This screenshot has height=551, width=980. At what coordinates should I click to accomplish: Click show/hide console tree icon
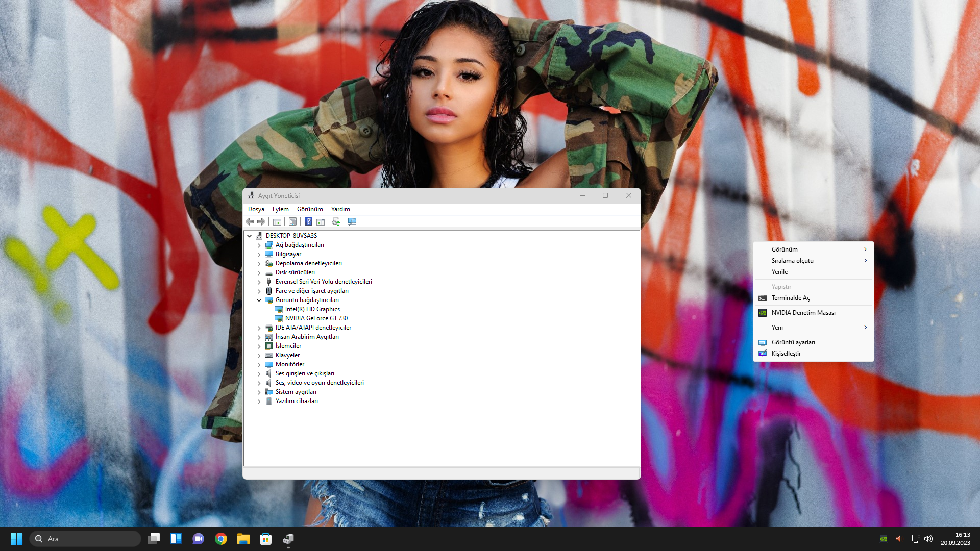click(277, 221)
